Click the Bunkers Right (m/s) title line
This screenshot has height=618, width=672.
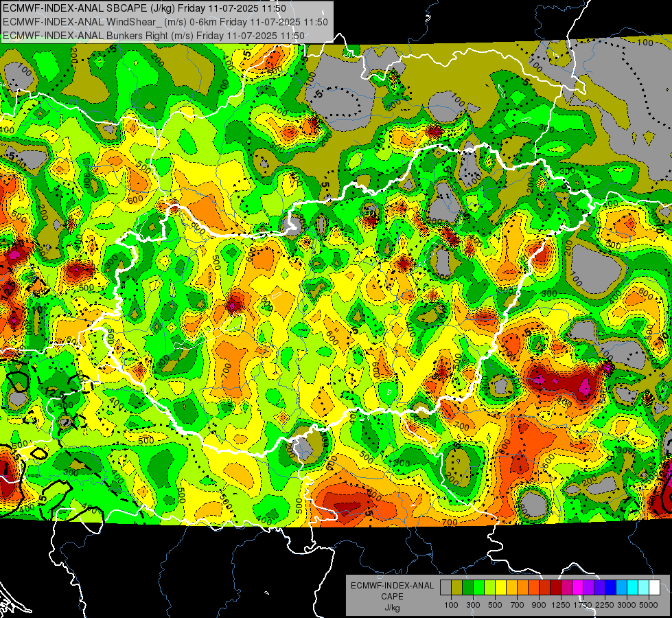(x=154, y=36)
